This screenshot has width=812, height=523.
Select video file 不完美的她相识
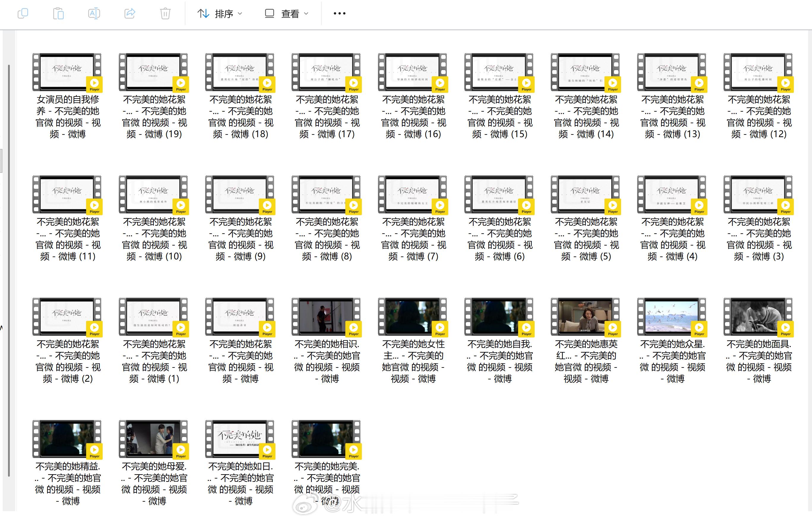pyautogui.click(x=326, y=341)
